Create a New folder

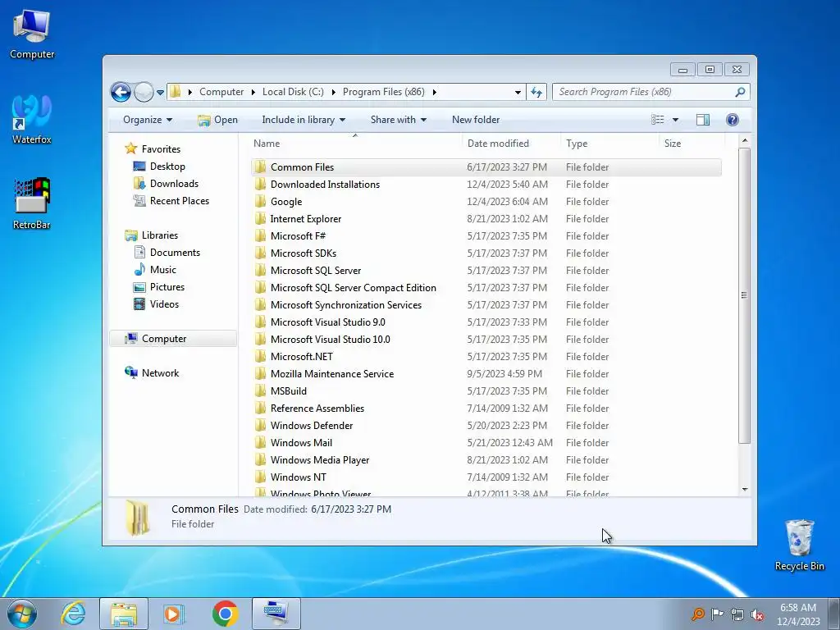476,120
